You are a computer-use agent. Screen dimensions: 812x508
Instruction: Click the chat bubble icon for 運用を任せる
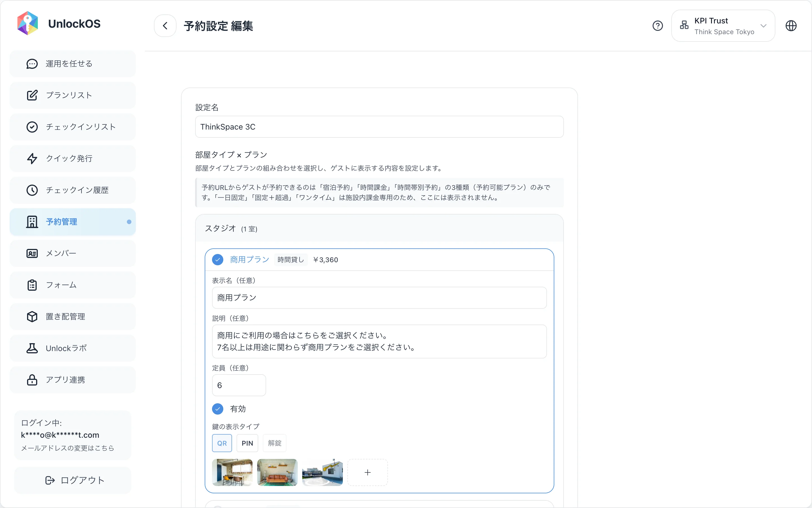(32, 64)
